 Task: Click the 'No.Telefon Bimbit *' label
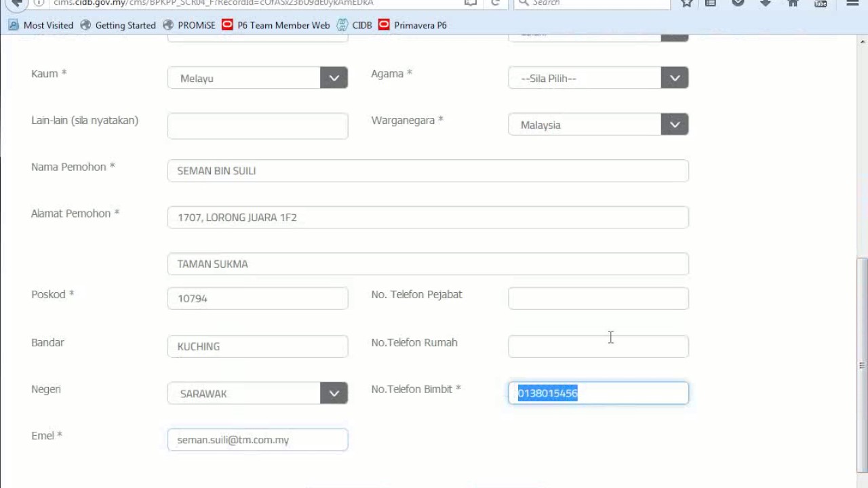(416, 389)
